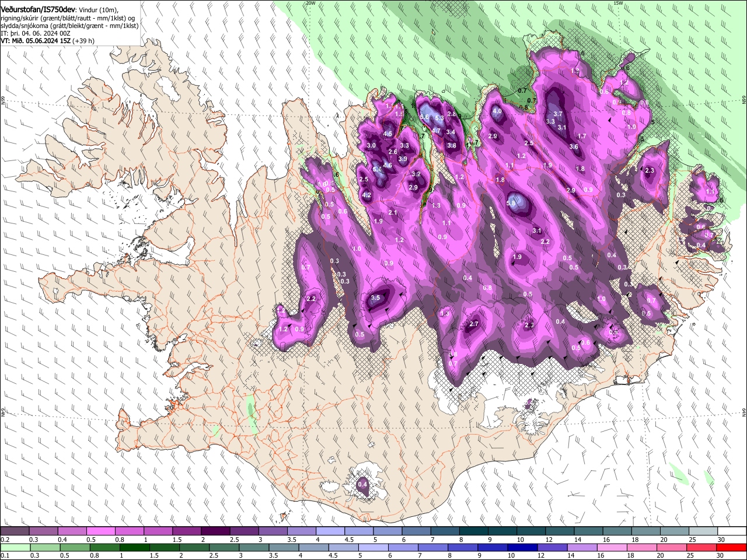Click the bright red 30 swatch in rain legend
747x560 pixels.
point(732,547)
